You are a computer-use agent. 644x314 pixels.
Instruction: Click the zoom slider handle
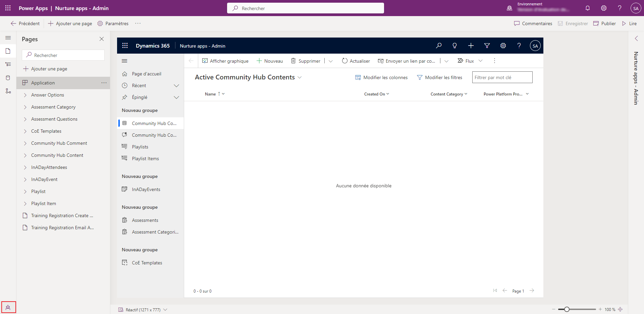(567, 309)
